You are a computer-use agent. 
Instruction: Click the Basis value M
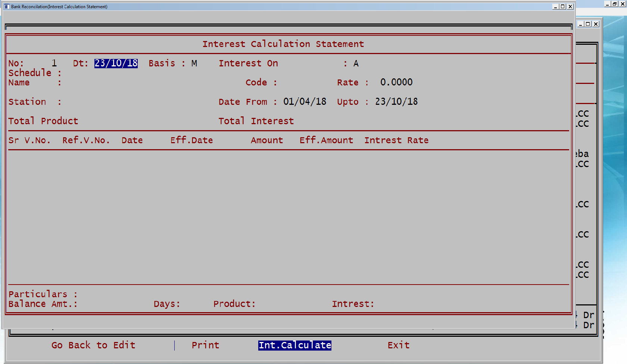(x=194, y=63)
